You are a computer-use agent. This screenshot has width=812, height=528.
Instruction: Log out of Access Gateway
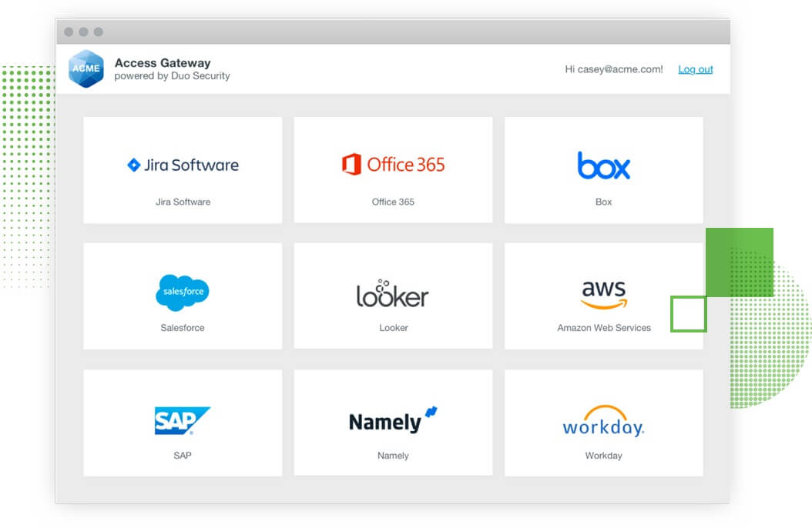[695, 69]
